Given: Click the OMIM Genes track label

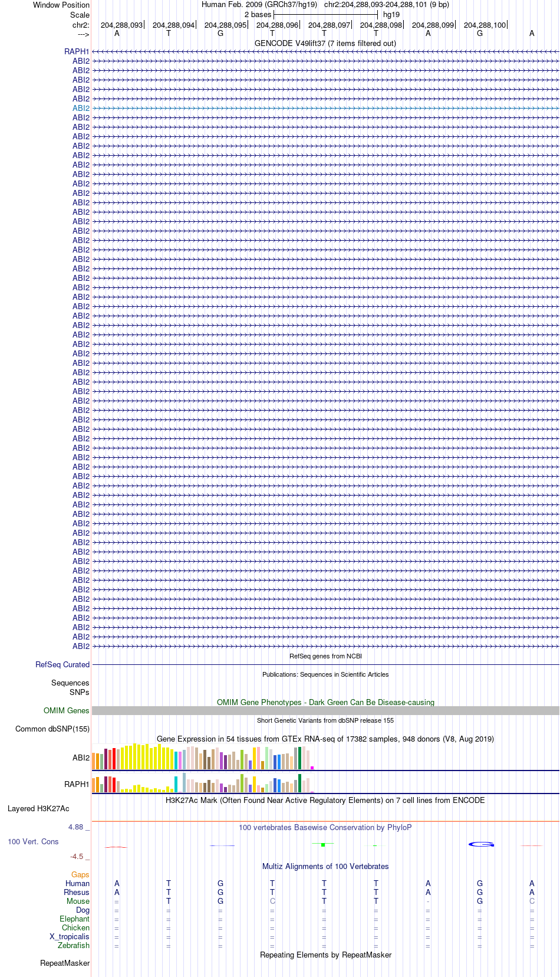Looking at the screenshot, I should tap(67, 710).
